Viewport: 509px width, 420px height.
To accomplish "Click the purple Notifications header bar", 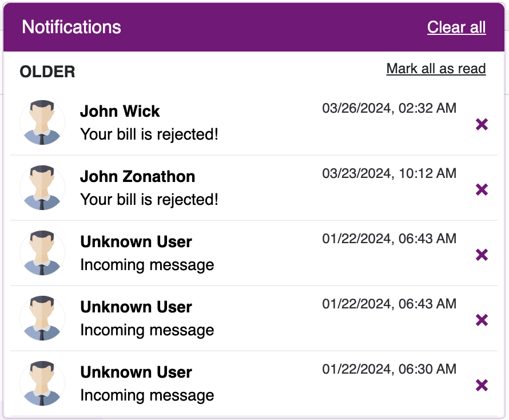I will click(254, 27).
